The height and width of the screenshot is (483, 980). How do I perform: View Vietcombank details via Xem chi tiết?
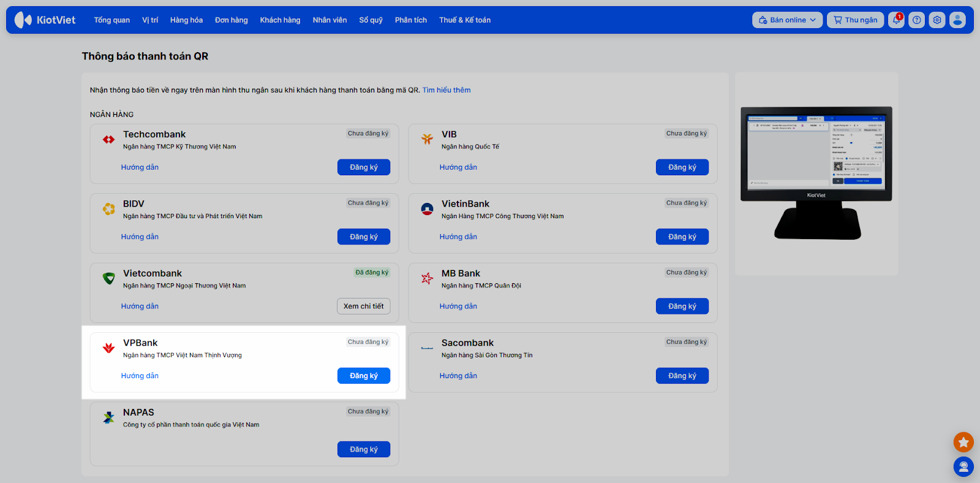point(363,306)
